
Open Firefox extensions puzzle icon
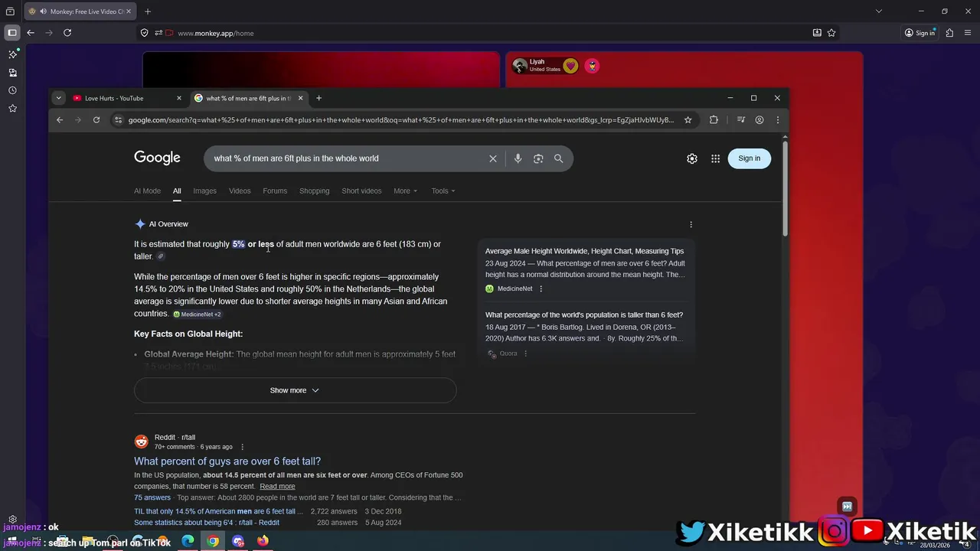coord(949,33)
